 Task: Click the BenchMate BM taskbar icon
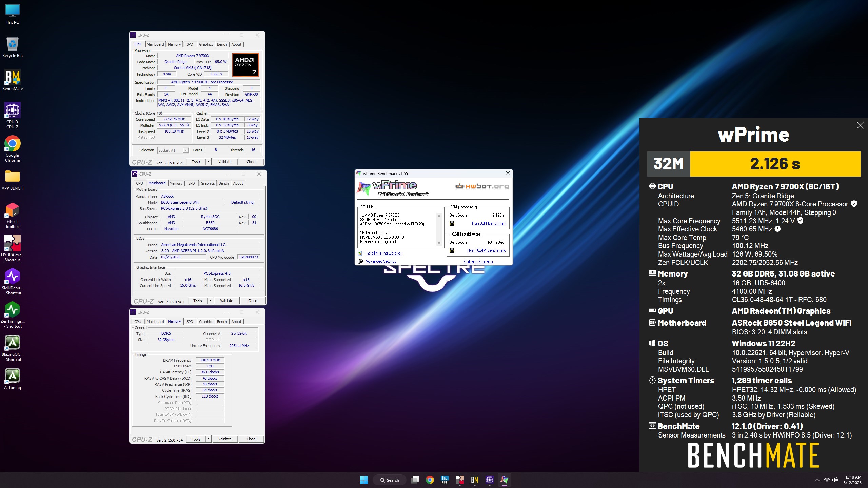[x=474, y=480]
